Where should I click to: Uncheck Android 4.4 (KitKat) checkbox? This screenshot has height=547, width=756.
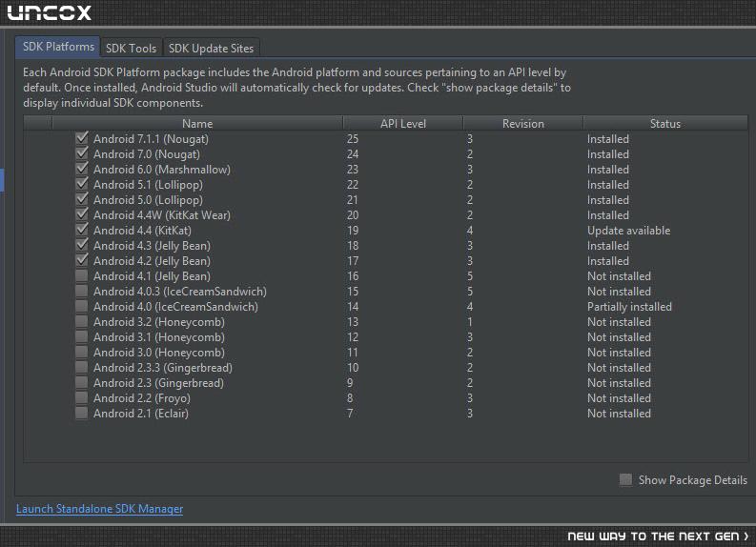tap(82, 230)
